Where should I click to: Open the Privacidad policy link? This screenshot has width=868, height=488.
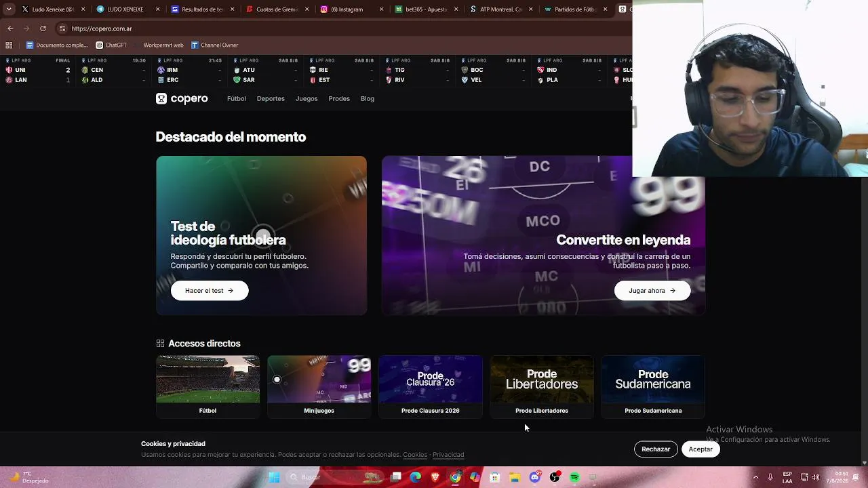tap(448, 455)
